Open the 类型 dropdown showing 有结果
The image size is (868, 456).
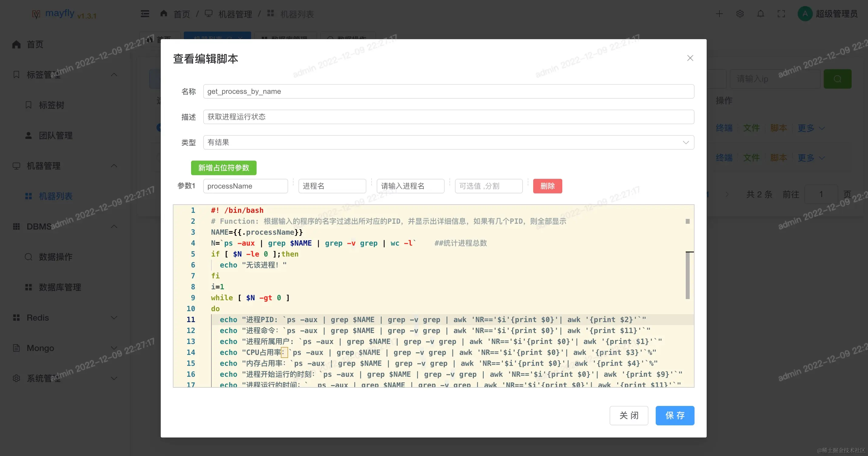coord(448,142)
